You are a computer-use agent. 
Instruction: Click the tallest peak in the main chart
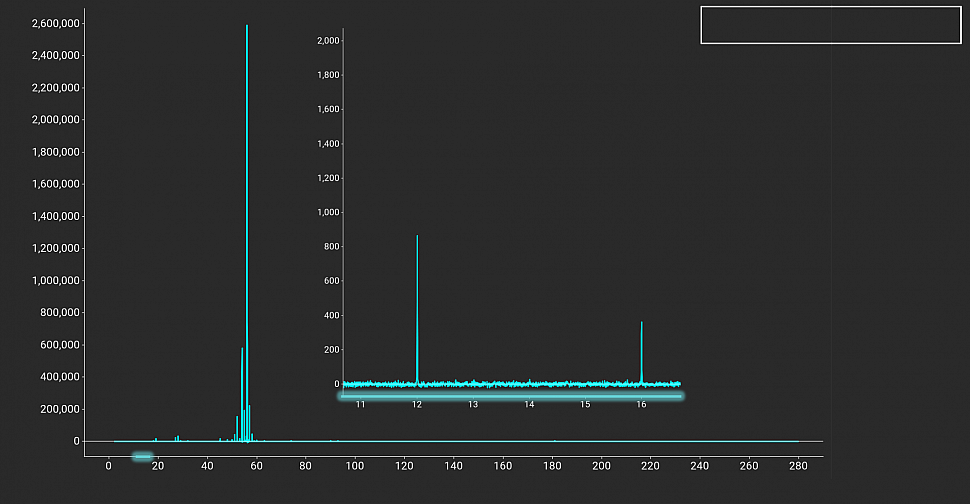(x=247, y=233)
